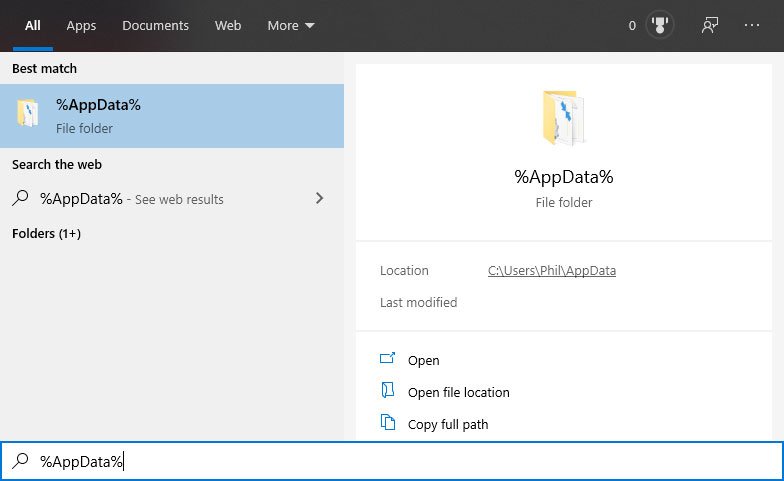
Task: Choose Open file location
Action: pos(458,392)
